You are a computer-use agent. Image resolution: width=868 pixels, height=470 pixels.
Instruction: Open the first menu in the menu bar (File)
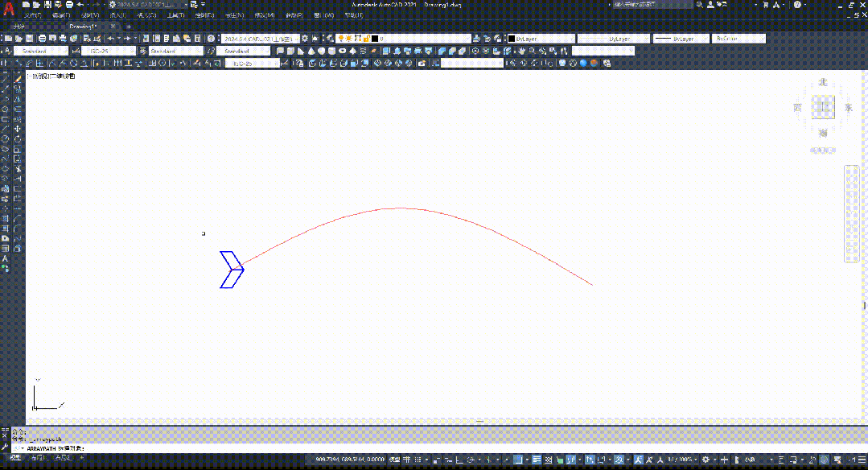[32, 15]
